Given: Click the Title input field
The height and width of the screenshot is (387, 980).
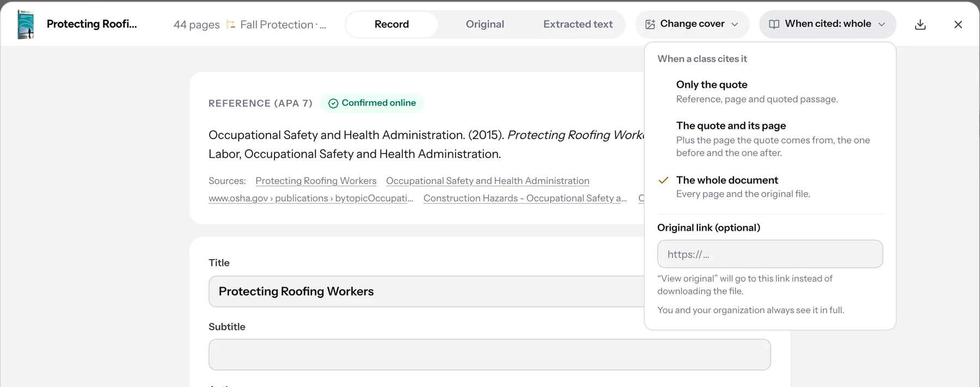Looking at the screenshot, I should [x=426, y=291].
